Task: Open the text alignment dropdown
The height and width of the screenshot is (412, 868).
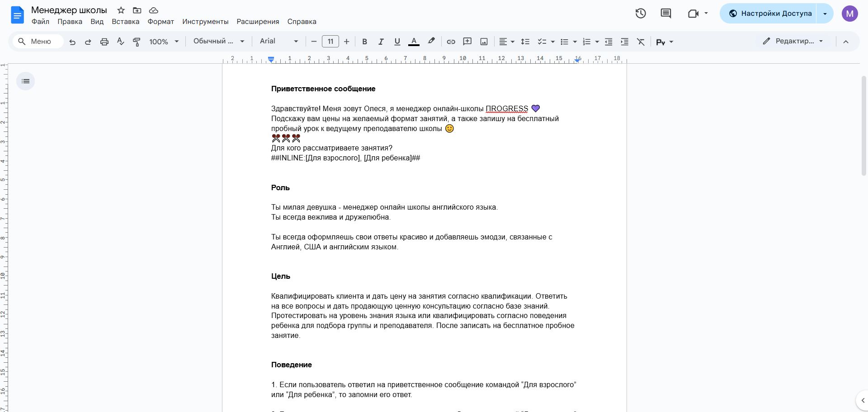Action: [507, 42]
